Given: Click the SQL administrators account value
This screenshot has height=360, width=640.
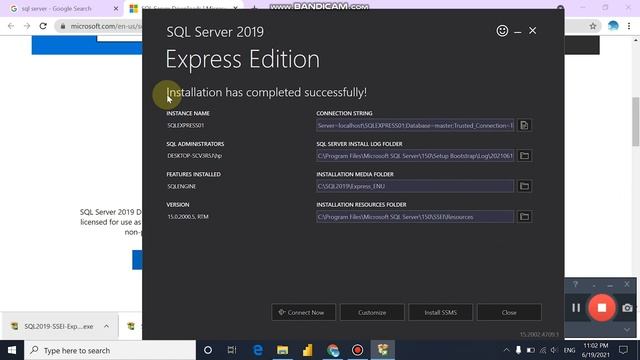Looking at the screenshot, I should [195, 156].
